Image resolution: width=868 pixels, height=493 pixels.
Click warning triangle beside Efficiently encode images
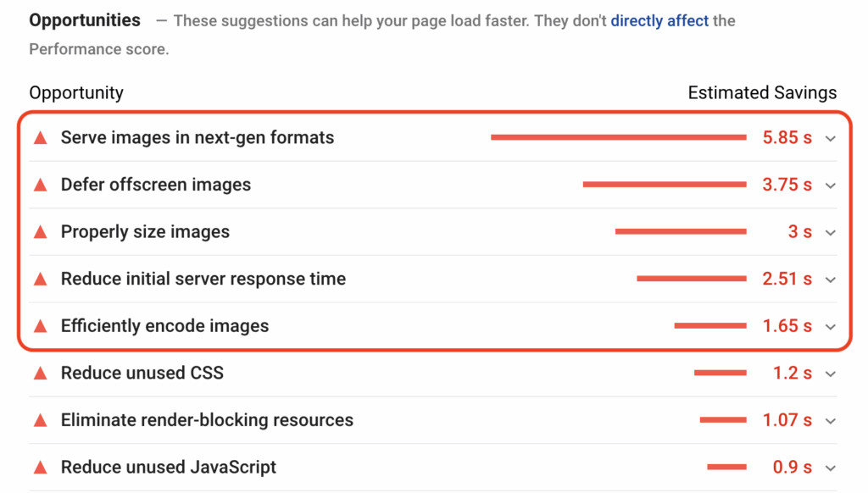(x=40, y=326)
